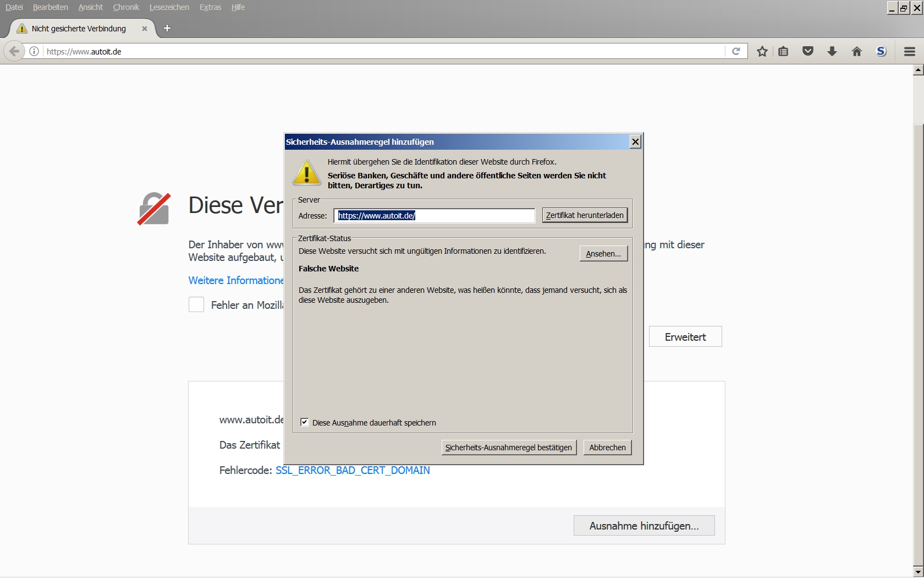Open the SSL_ERROR_BAD_CERT_DOMAIN link
924x578 pixels.
coord(353,470)
